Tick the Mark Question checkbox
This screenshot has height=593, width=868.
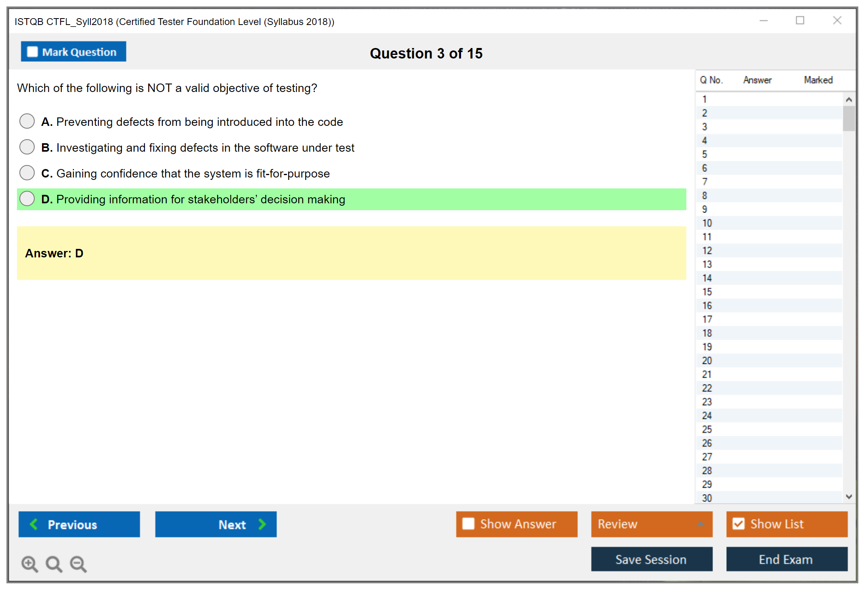click(x=32, y=52)
